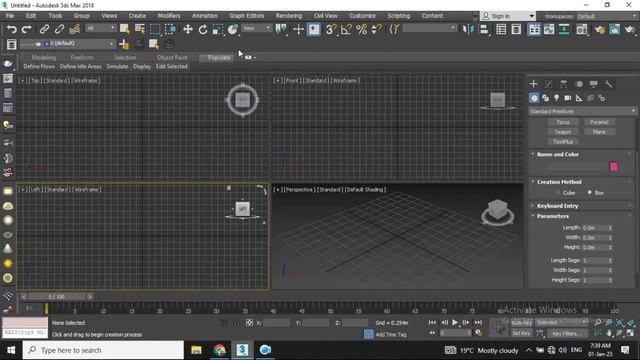Viewport: 640px width, 360px height.
Task: Collapse the Name and Color rollout
Action: tap(558, 154)
